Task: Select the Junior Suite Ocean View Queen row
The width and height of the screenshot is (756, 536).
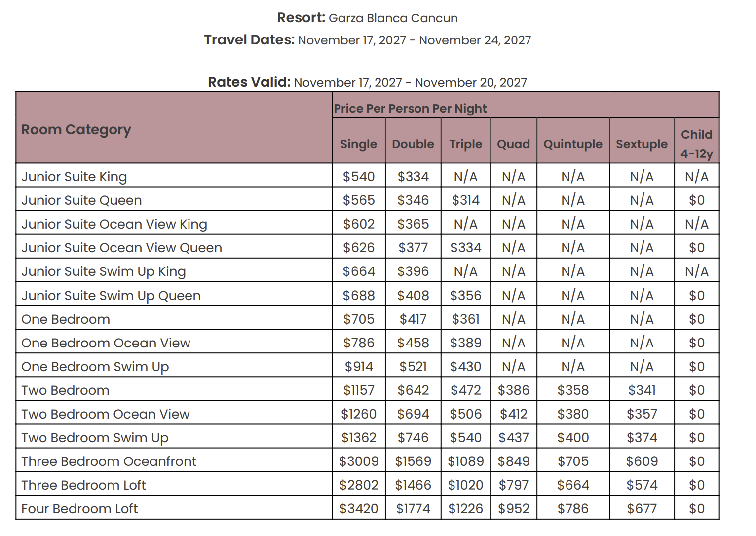Action: click(368, 247)
